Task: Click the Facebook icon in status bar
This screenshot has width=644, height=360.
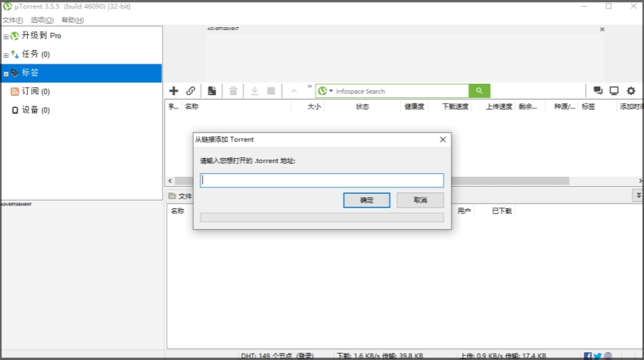Action: coord(587,356)
